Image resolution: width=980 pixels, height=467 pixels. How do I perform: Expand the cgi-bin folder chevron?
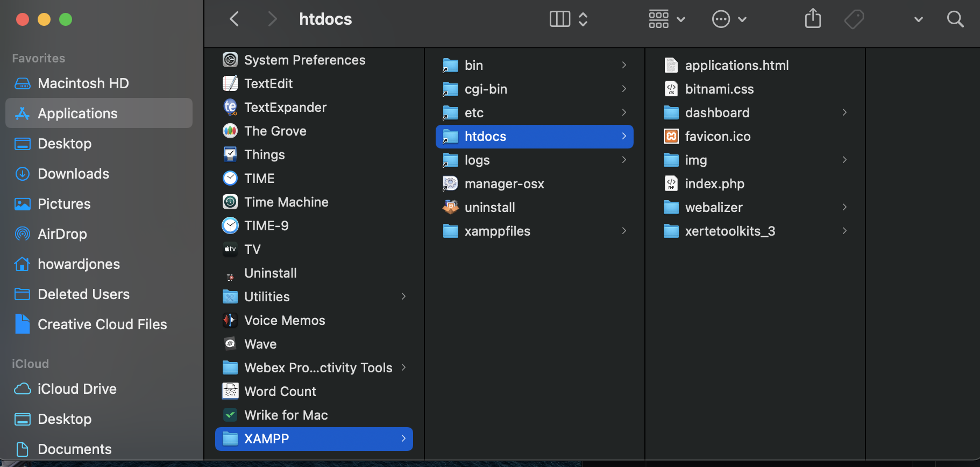[624, 89]
